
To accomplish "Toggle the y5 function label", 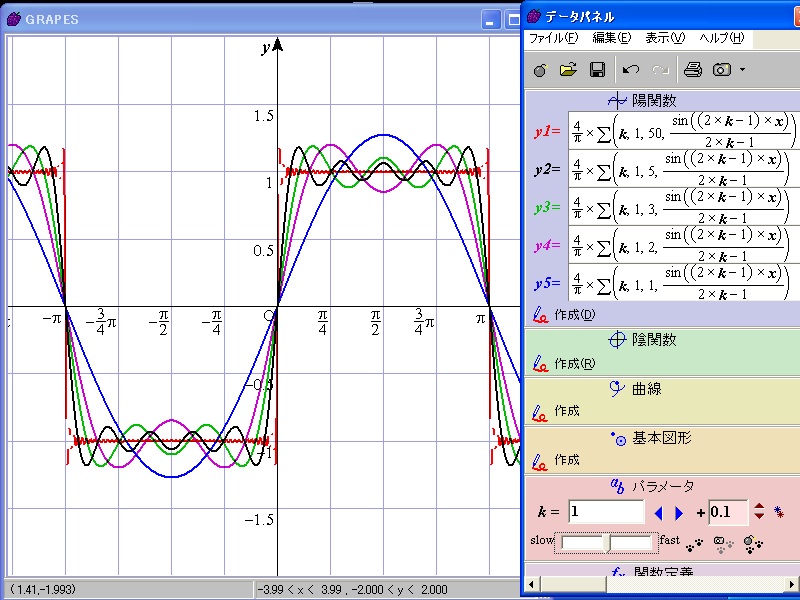I will coord(547,282).
